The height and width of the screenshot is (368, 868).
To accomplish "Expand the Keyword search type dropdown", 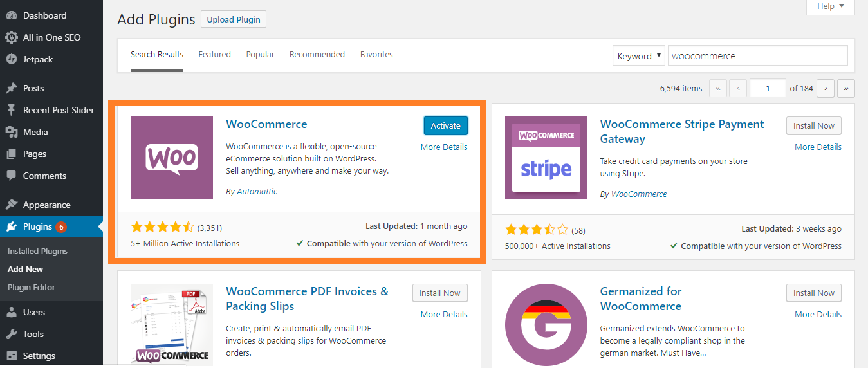I will click(x=638, y=56).
